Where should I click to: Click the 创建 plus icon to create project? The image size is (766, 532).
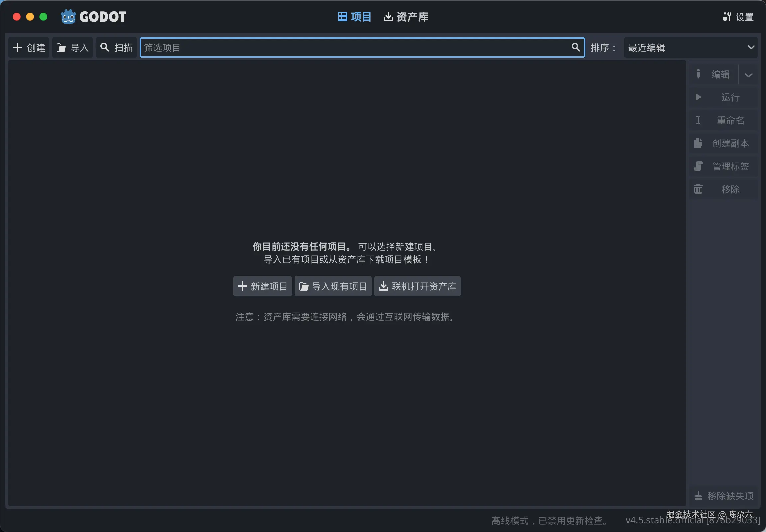[17, 47]
